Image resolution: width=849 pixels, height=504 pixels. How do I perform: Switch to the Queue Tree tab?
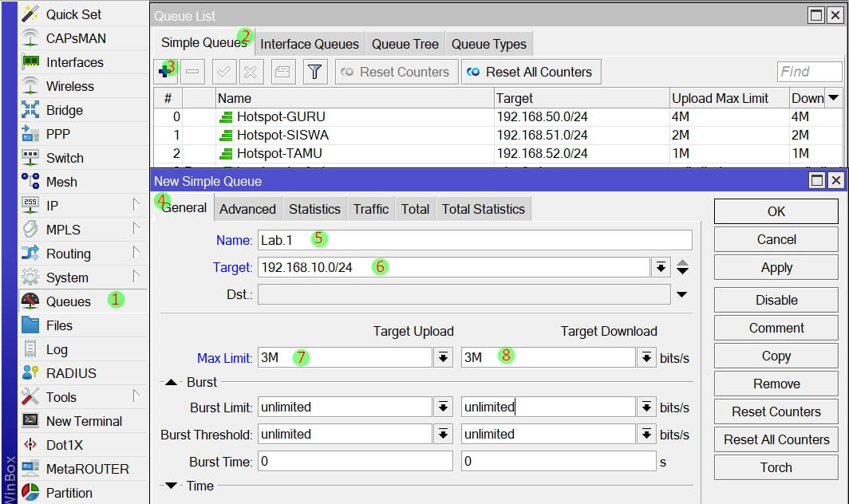point(405,44)
